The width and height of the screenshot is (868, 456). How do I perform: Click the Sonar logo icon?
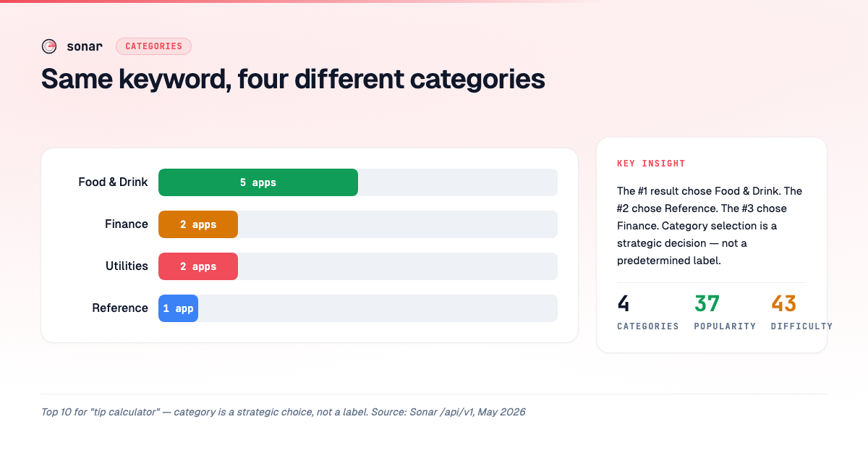[49, 46]
